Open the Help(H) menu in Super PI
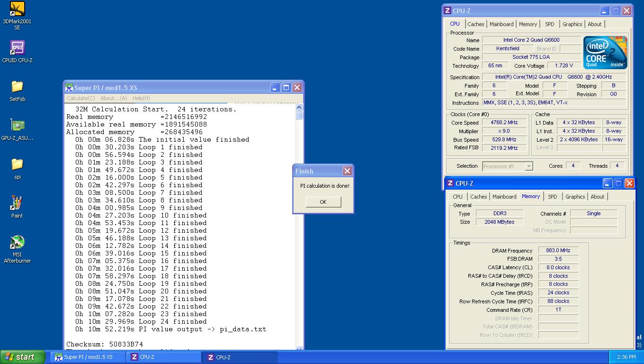This screenshot has height=364, width=644. pos(141,98)
